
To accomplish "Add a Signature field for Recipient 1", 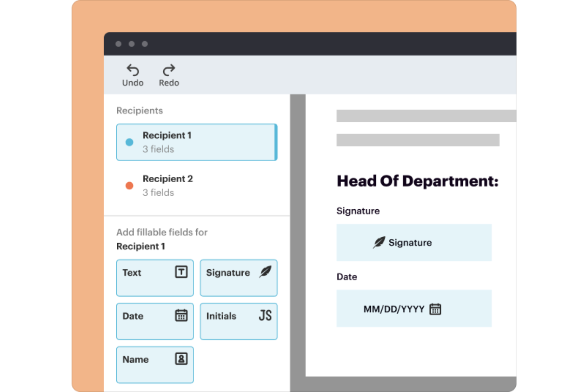I will (x=238, y=278).
